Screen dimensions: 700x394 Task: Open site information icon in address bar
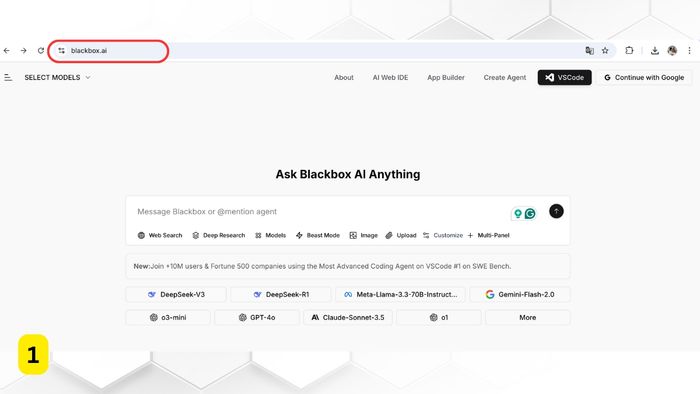click(62, 51)
